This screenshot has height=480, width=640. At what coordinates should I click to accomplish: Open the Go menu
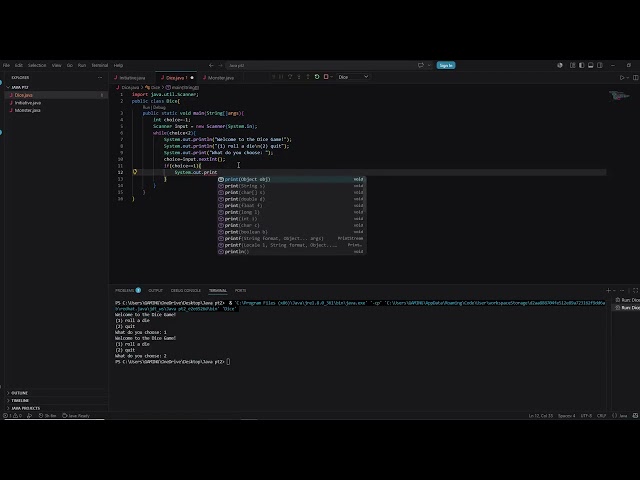[70, 65]
